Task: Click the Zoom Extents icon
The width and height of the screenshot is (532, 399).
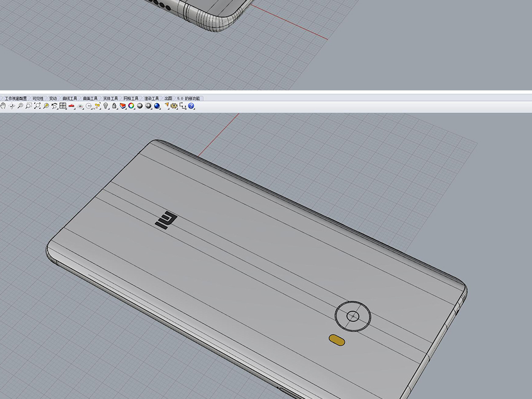Action: click(x=37, y=106)
